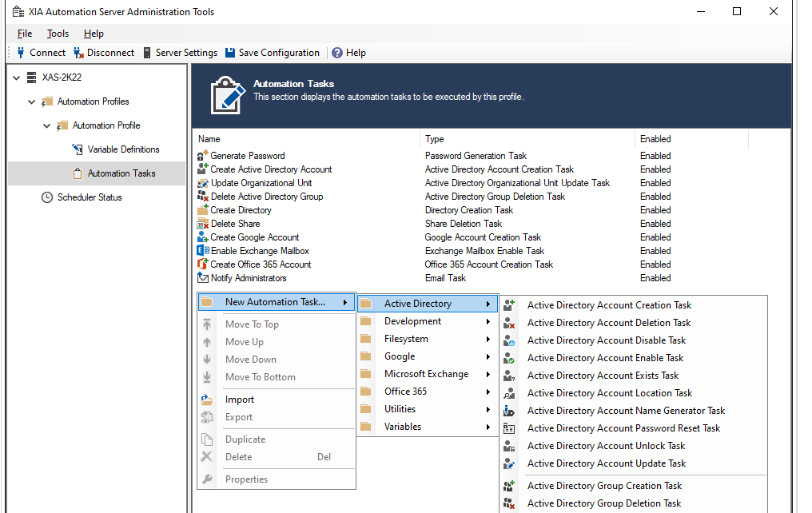Expand the Development submenu arrow
The width and height of the screenshot is (812, 513).
488,321
